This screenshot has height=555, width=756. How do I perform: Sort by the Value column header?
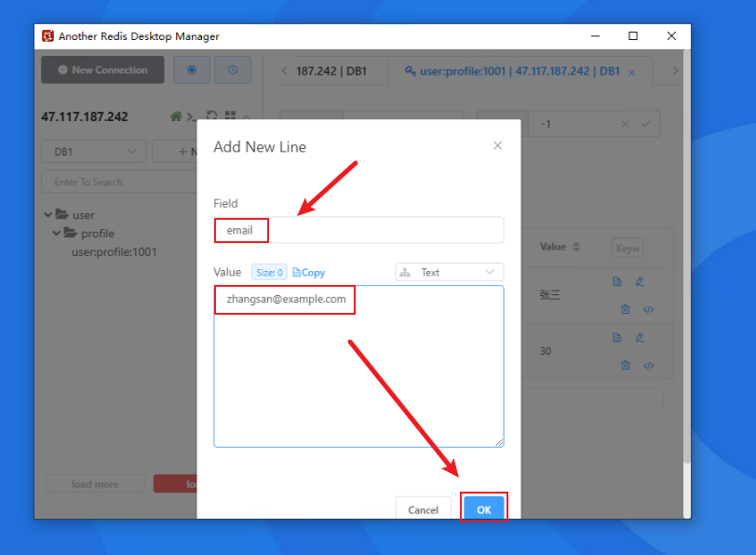coord(560,247)
